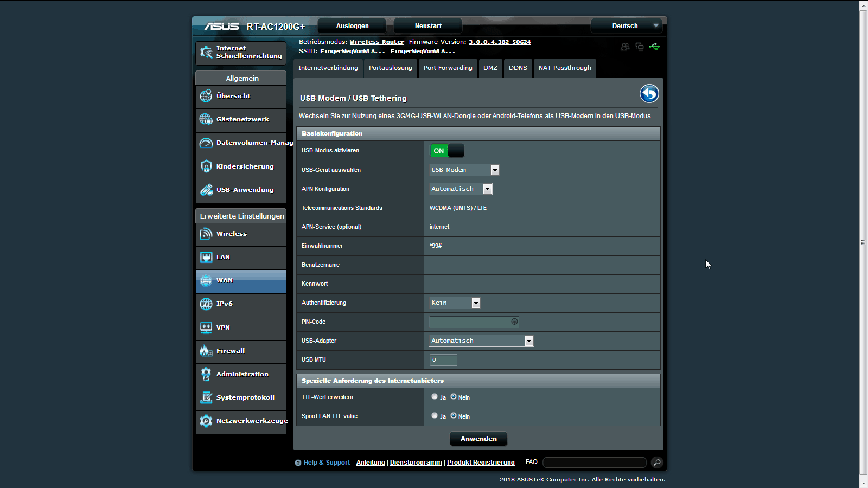Open IPv6 settings icon
The height and width of the screenshot is (488, 868).
click(x=206, y=304)
